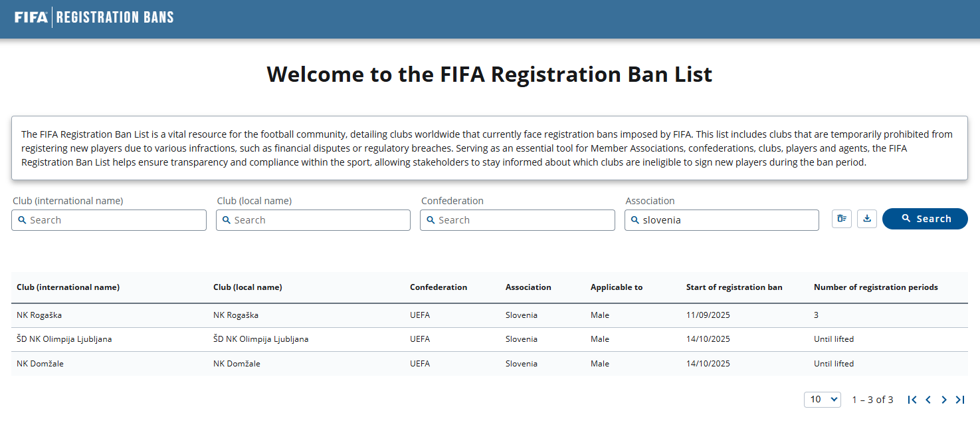
Task: Click the Applicable to column header
Action: pos(616,287)
